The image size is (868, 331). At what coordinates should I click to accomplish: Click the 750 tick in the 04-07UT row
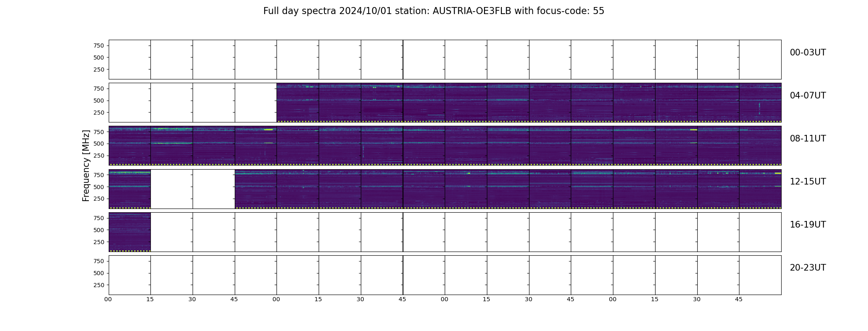tap(99, 89)
